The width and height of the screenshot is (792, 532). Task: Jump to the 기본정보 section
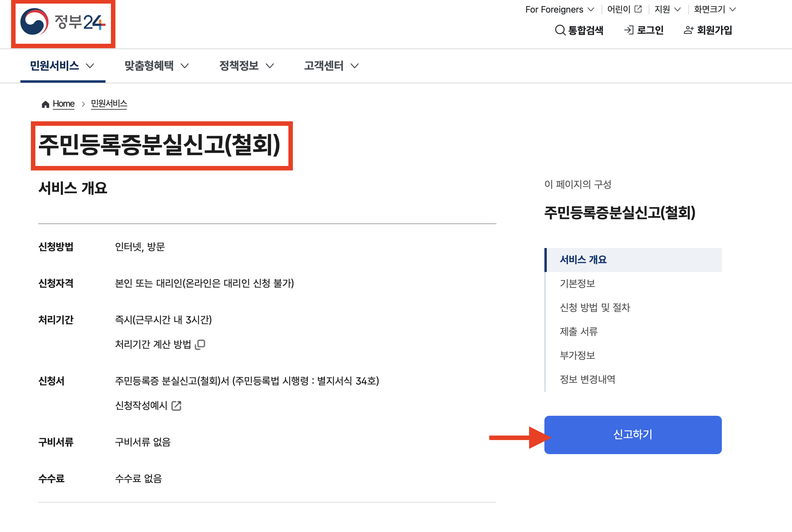[x=577, y=283]
